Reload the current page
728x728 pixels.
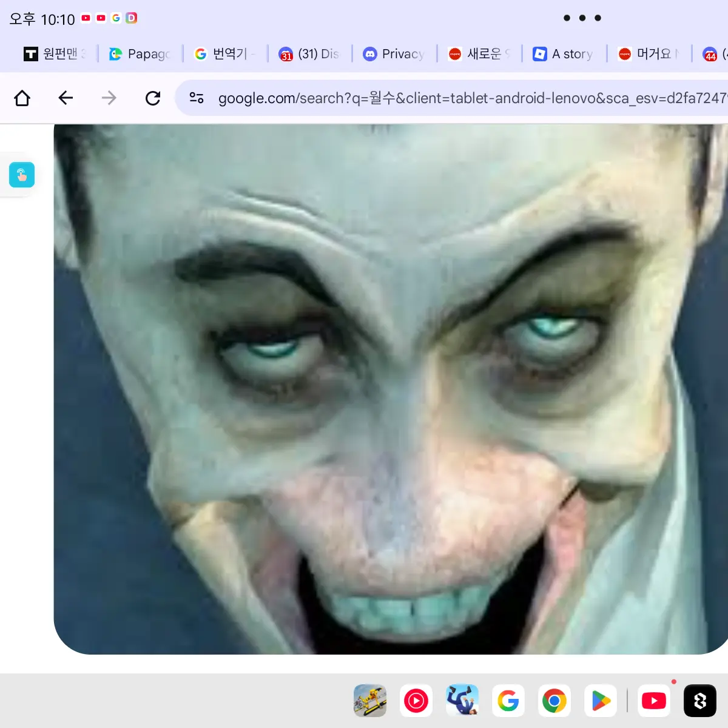153,98
